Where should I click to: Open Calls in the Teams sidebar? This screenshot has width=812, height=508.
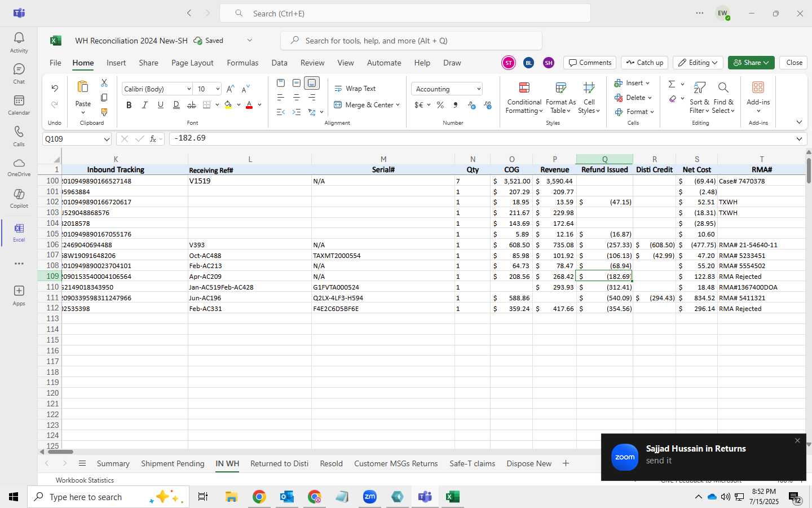coord(19,136)
